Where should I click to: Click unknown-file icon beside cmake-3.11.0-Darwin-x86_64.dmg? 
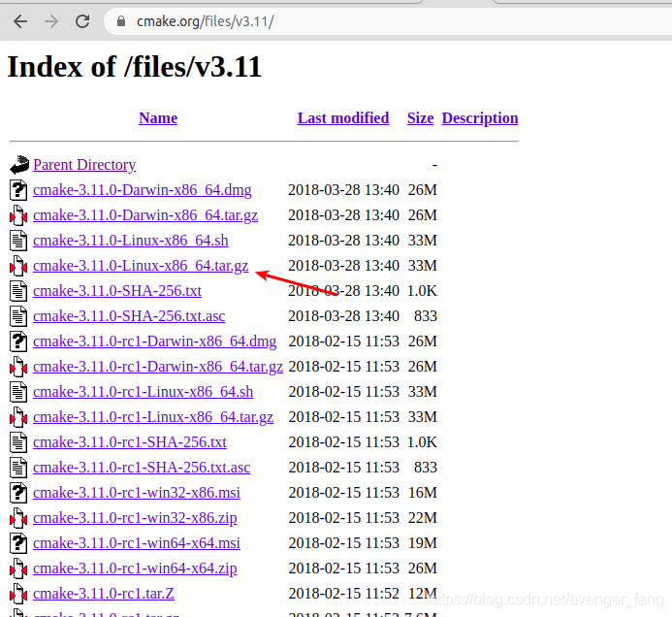click(x=18, y=190)
